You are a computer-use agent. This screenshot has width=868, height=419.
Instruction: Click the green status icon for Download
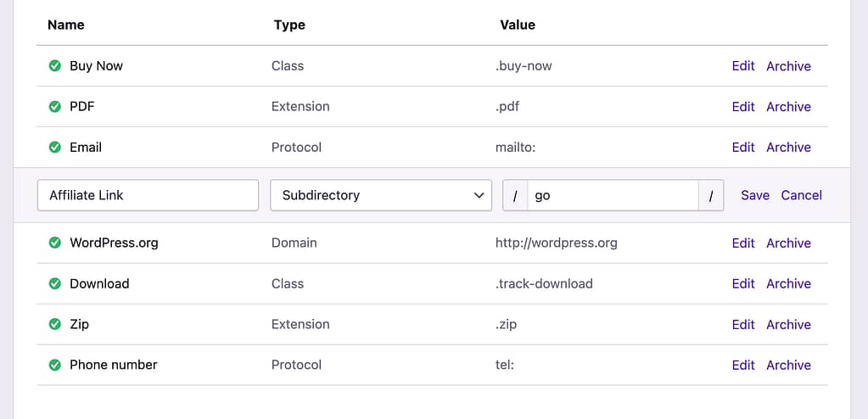(55, 284)
